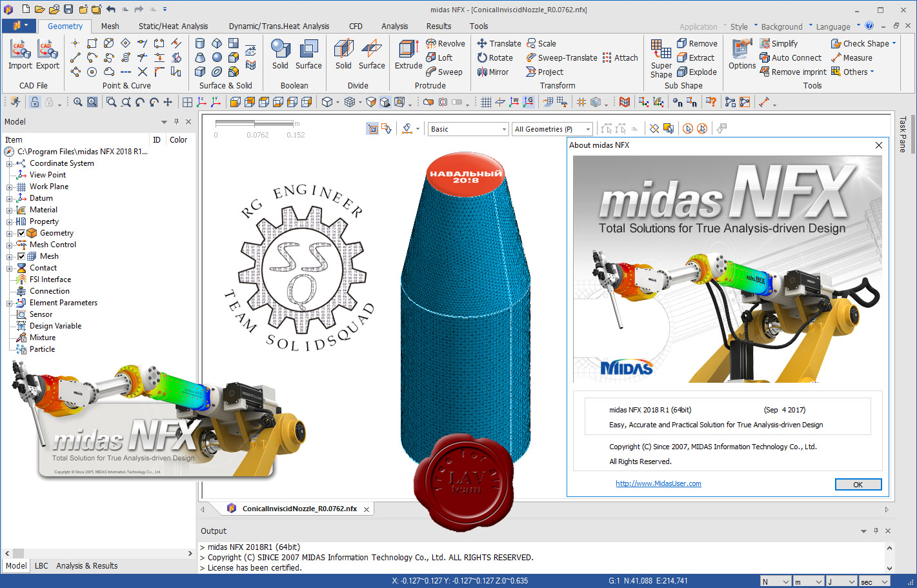The width and height of the screenshot is (917, 588).
Task: Open the CFD ribbon tab
Action: pyautogui.click(x=356, y=26)
